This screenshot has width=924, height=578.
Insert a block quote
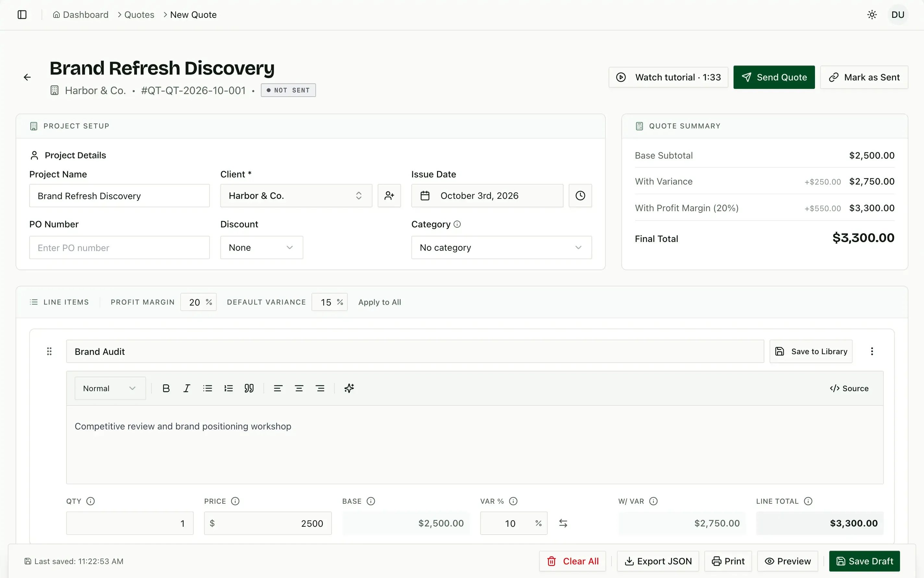pos(249,388)
